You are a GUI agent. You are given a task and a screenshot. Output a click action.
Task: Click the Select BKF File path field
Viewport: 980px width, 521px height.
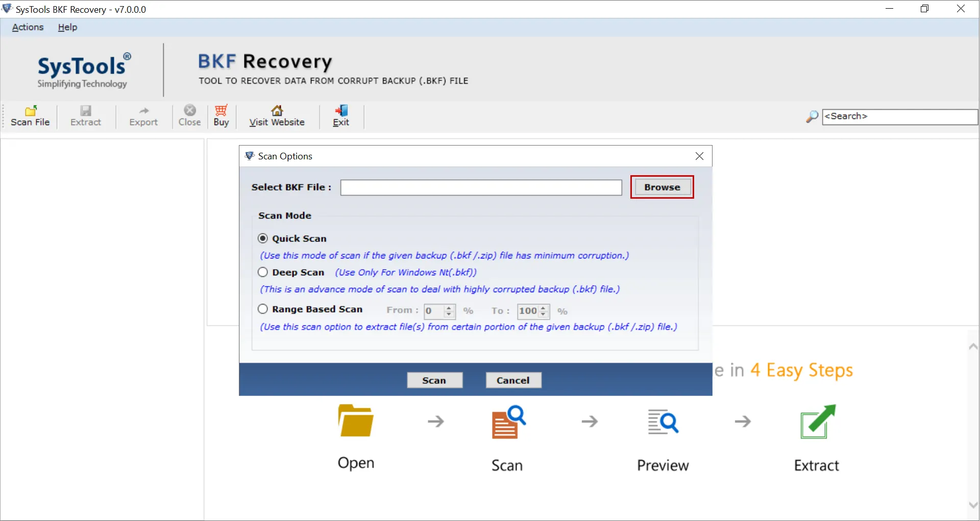point(481,187)
